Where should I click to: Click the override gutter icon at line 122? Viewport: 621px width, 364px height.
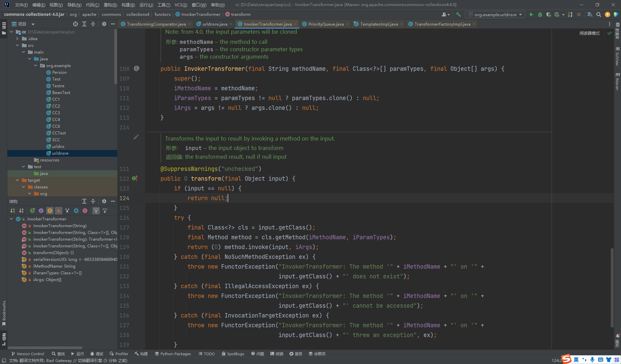click(135, 178)
